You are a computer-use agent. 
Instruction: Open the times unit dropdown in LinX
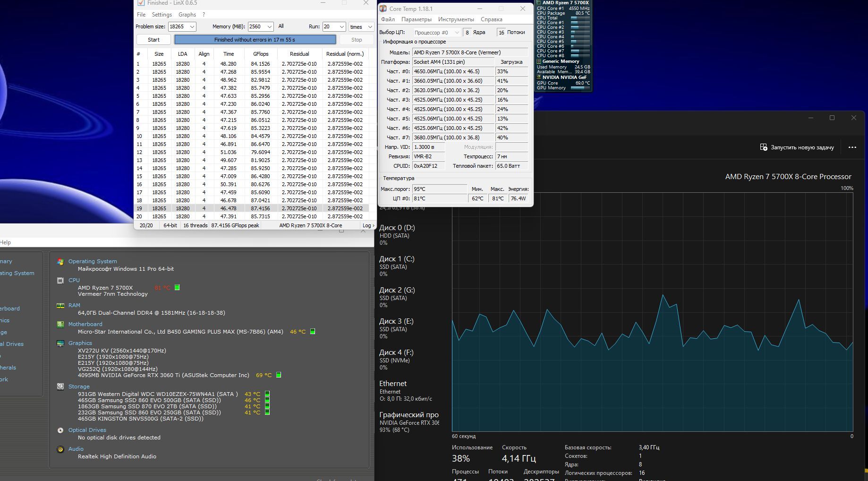362,27
